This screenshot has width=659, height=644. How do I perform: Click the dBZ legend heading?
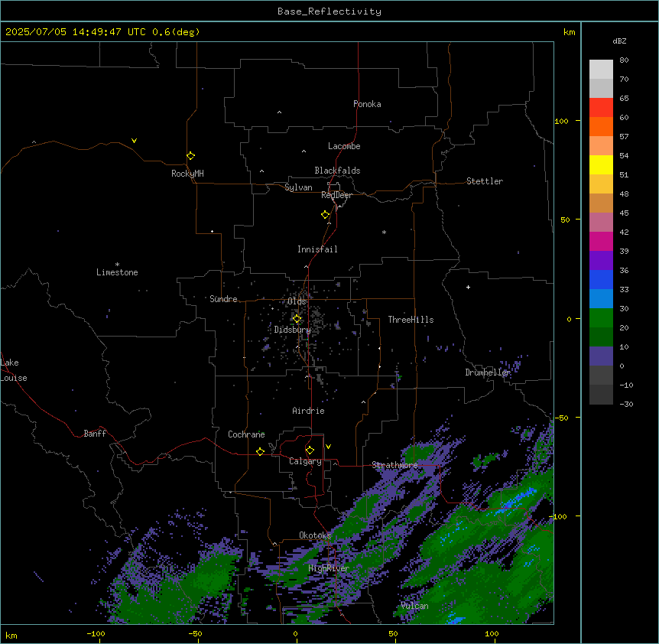click(x=619, y=41)
